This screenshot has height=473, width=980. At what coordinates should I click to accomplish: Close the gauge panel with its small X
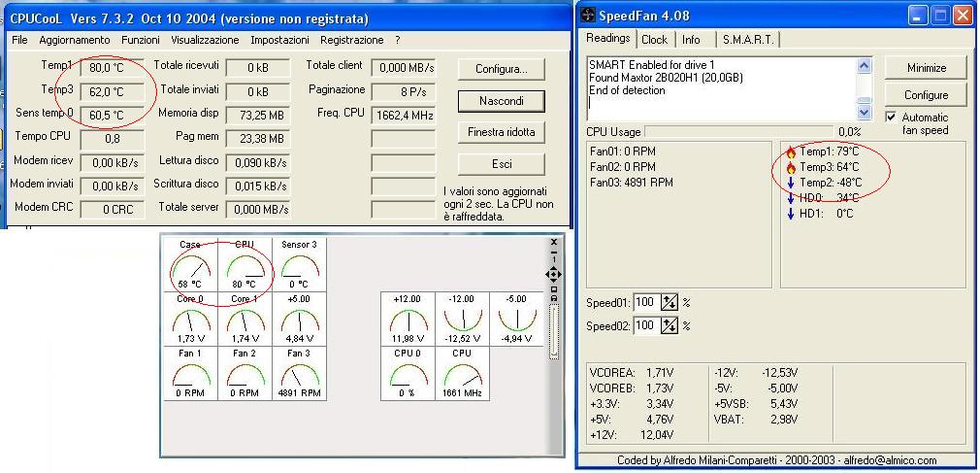554,243
